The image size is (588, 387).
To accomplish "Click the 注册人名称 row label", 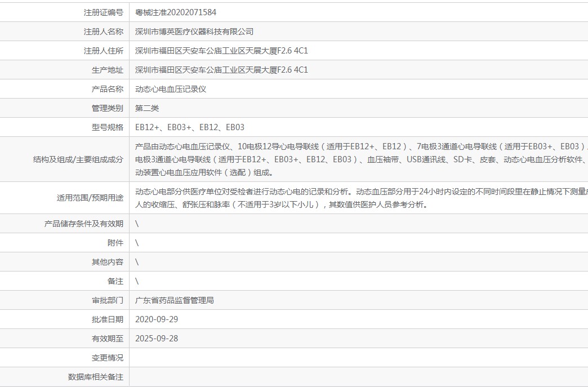I will [104, 32].
